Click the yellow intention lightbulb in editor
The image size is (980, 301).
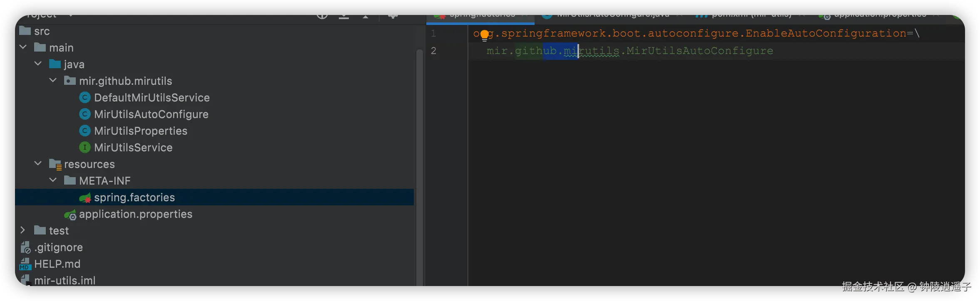click(x=485, y=35)
